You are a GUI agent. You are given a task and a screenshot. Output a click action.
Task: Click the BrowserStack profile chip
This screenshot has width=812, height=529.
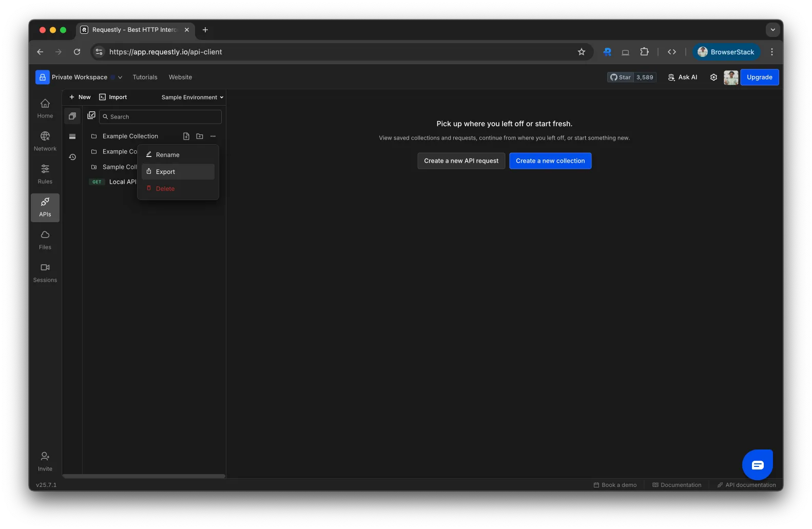click(x=726, y=52)
